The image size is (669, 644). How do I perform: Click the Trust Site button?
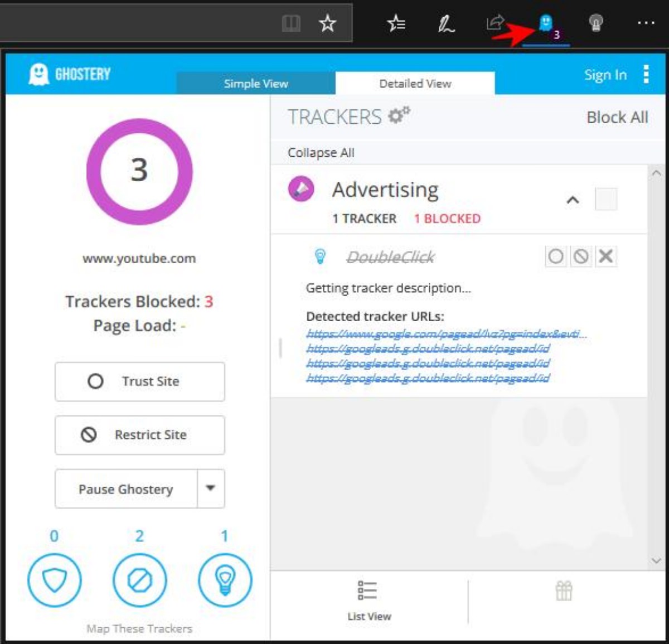coord(140,381)
